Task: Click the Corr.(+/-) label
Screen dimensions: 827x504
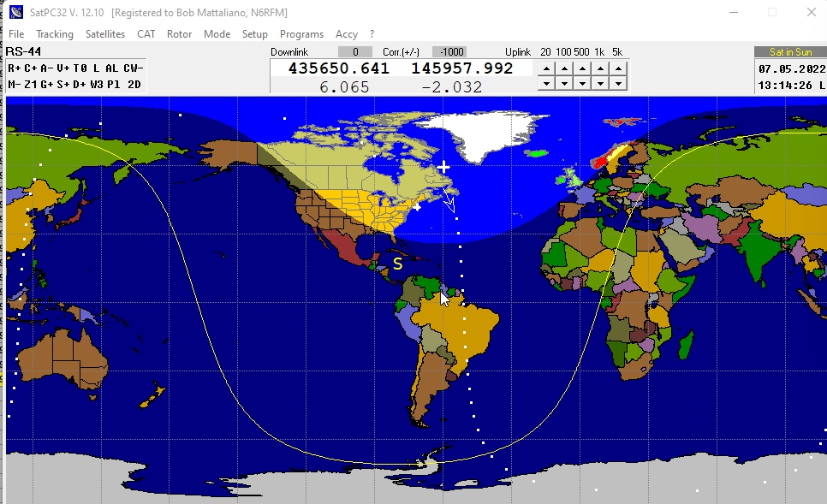Action: tap(401, 51)
